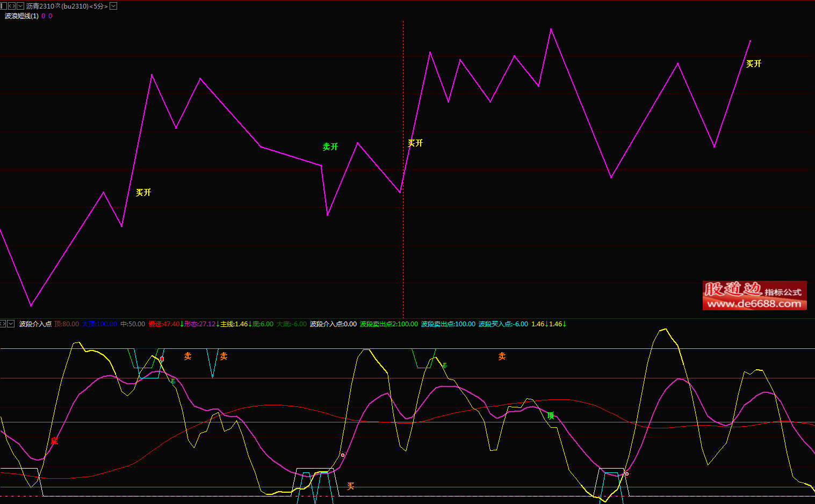Click the 买开 signal beside the dashed cursor line

(x=415, y=143)
